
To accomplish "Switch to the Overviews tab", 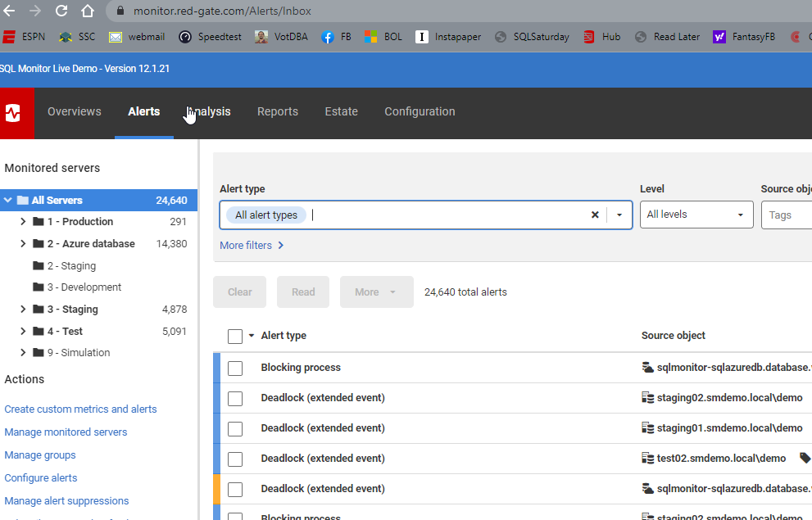I will (x=75, y=112).
